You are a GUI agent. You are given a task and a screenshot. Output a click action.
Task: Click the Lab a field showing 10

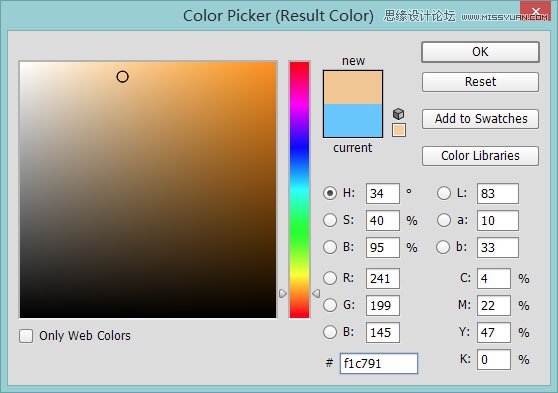pos(498,220)
